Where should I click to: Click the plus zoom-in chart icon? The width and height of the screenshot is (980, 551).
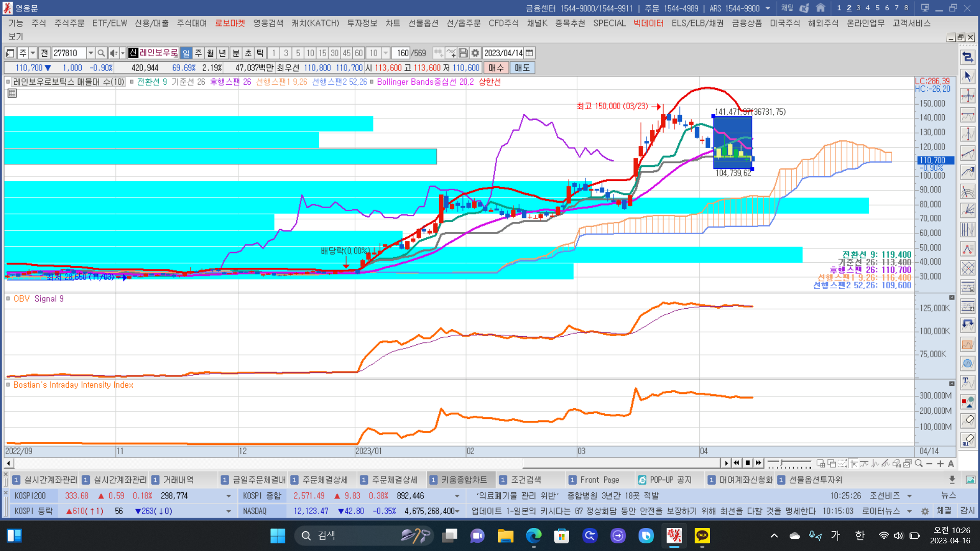point(940,463)
